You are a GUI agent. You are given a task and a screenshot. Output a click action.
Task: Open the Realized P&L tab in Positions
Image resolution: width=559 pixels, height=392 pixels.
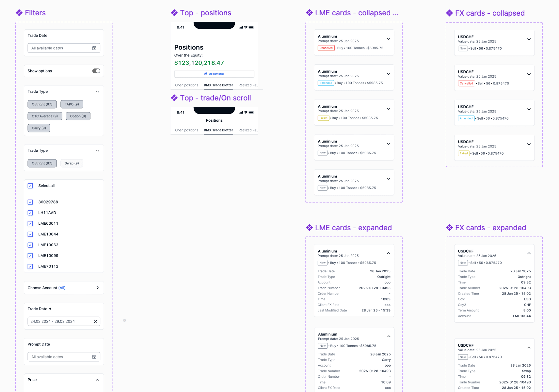[248, 85]
